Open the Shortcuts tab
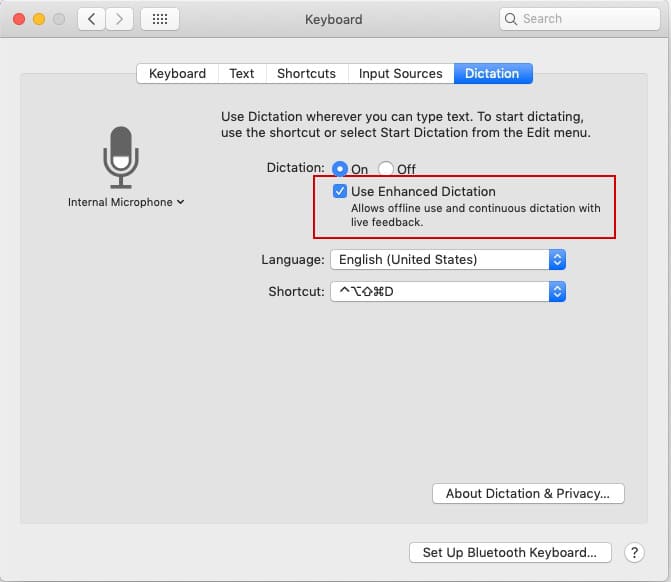This screenshot has height=582, width=671. click(306, 74)
